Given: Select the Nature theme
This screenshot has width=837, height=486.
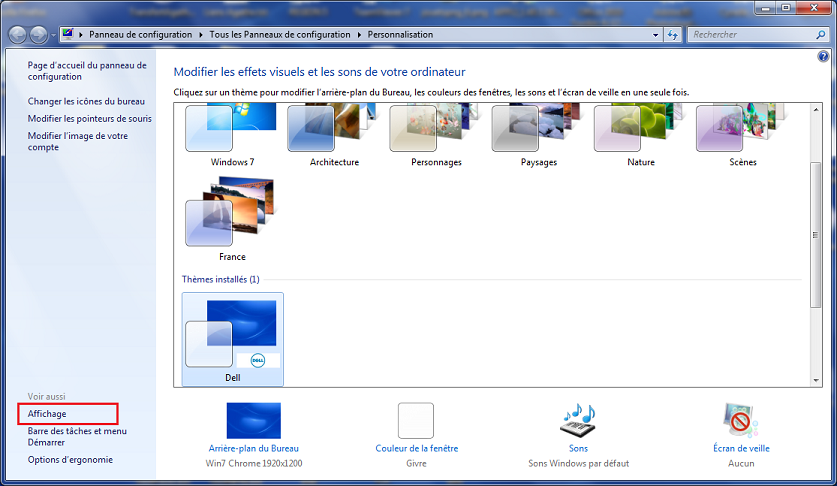Looking at the screenshot, I should click(x=641, y=136).
